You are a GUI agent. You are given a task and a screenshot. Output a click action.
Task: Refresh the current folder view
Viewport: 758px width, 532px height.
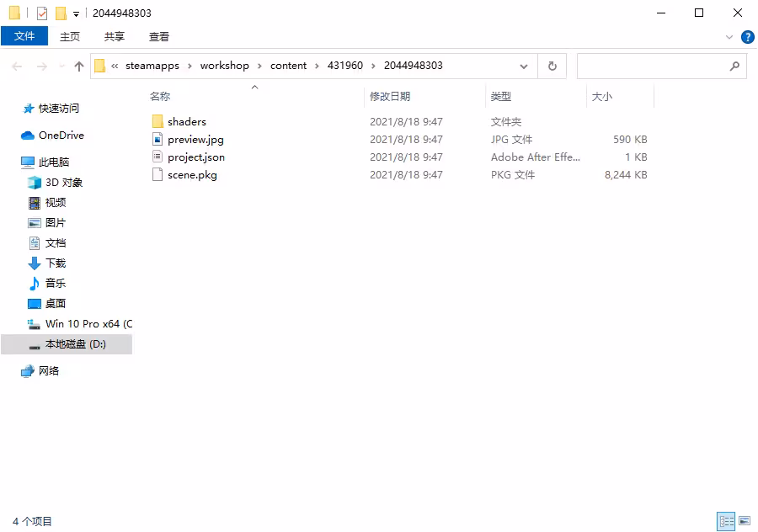(552, 66)
